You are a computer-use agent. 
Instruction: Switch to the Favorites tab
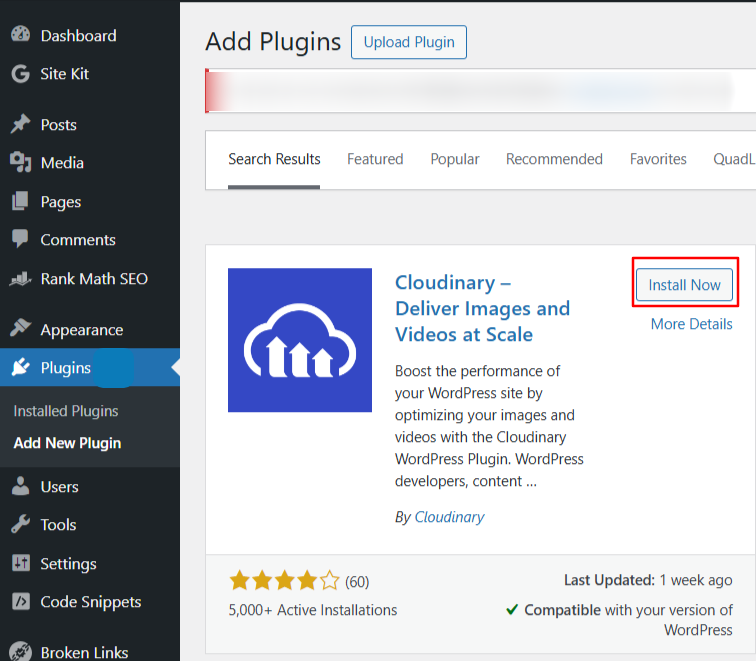click(x=658, y=159)
